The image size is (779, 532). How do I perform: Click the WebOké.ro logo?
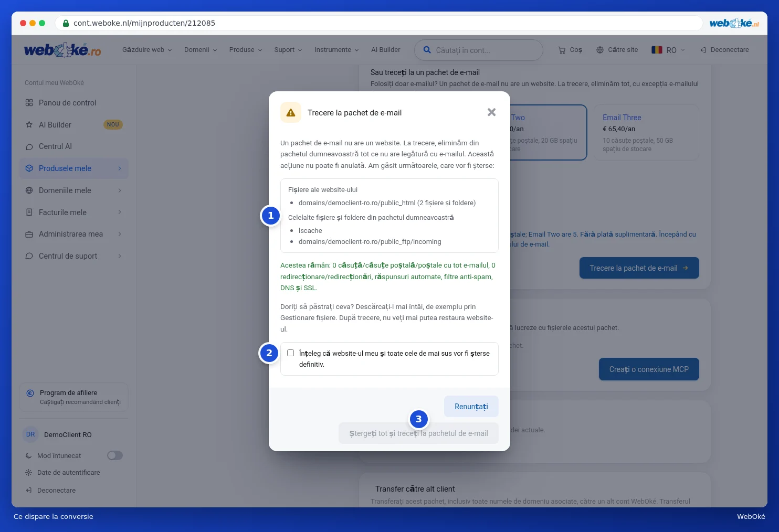pos(62,50)
